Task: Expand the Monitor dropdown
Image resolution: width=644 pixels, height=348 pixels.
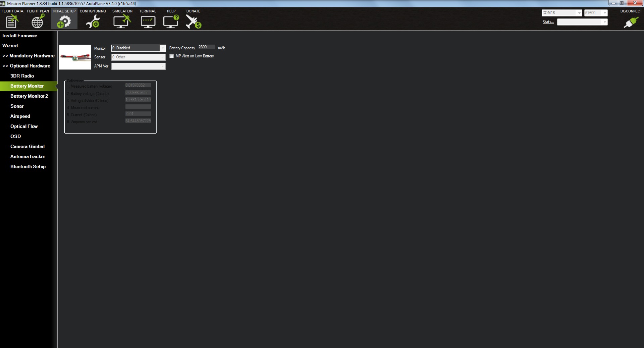Action: coord(163,48)
